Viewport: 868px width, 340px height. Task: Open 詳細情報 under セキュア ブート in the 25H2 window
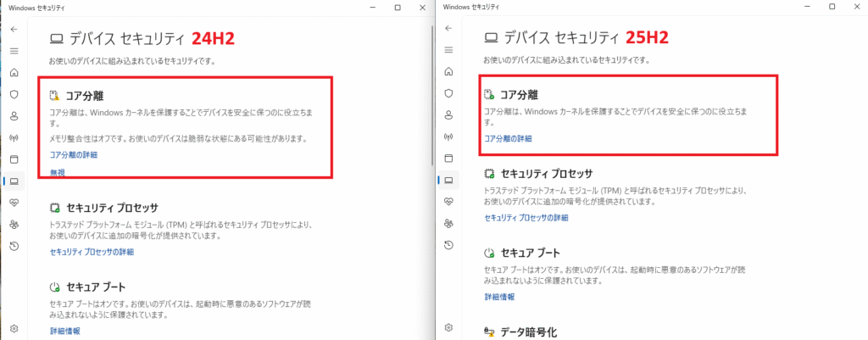(x=499, y=298)
